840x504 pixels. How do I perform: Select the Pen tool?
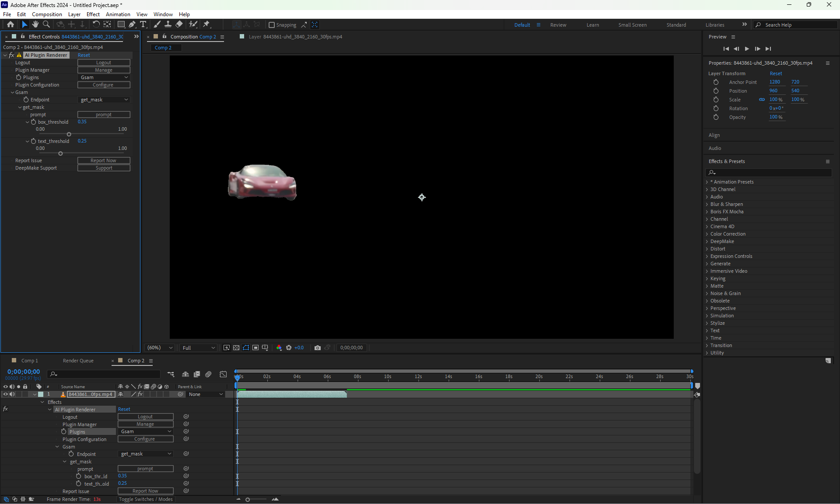click(x=132, y=24)
